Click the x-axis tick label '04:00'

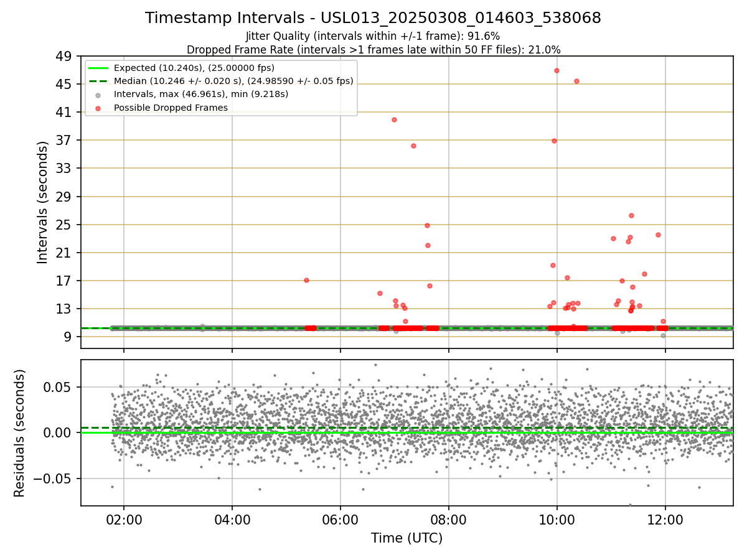coord(232,520)
